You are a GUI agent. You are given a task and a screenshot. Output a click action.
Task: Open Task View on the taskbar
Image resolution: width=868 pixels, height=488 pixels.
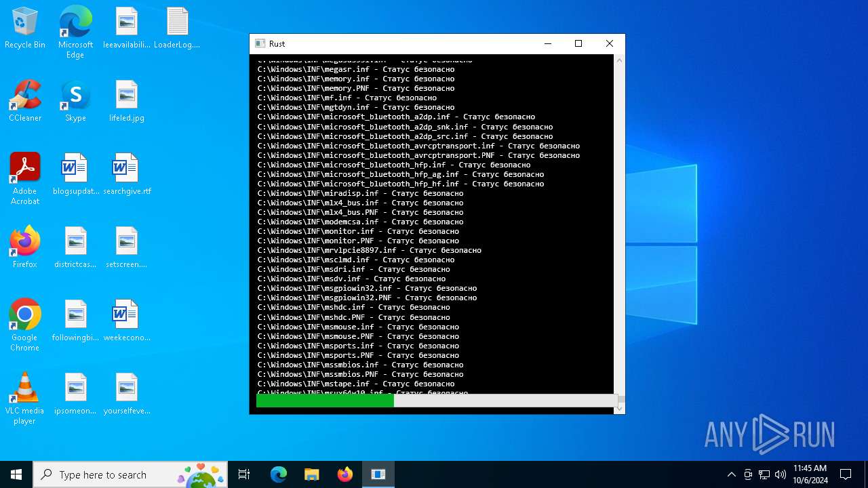[244, 474]
